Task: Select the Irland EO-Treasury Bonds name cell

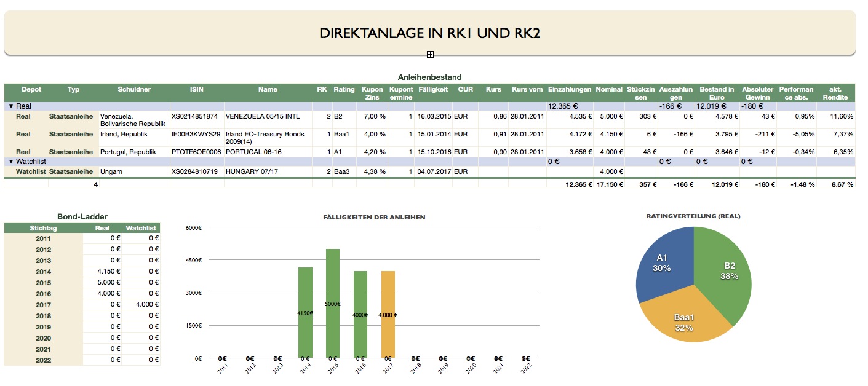Action: click(x=265, y=138)
